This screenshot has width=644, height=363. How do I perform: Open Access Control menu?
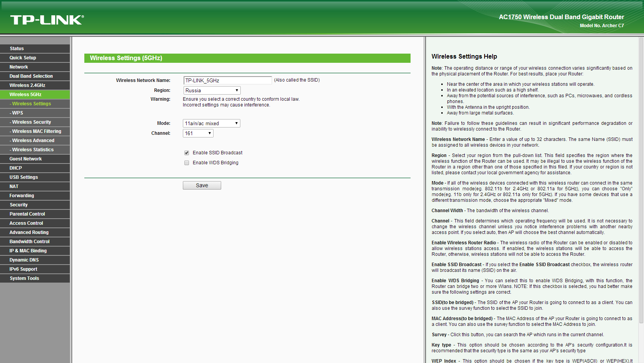[x=35, y=223]
